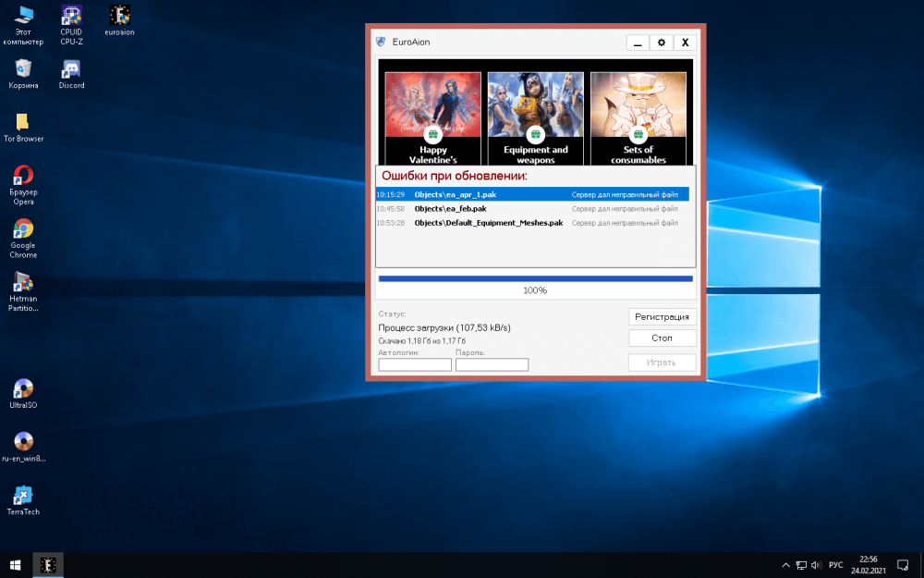Open the Tor Browser folder icon
This screenshot has width=924, height=578.
point(23,122)
